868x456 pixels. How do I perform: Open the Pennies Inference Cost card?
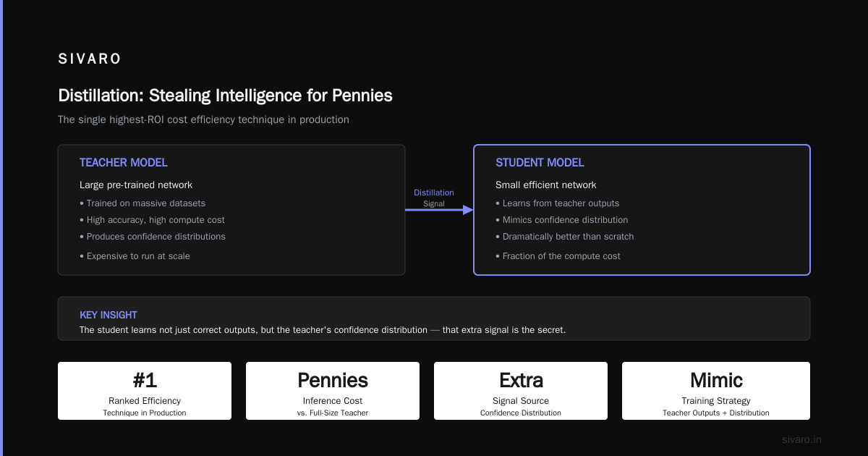tap(333, 391)
